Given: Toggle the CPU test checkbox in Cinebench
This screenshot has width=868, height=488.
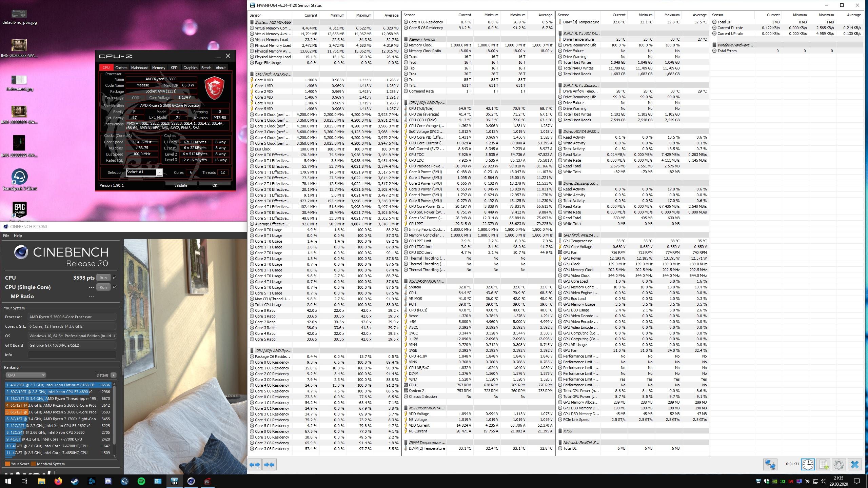Looking at the screenshot, I should (115, 278).
